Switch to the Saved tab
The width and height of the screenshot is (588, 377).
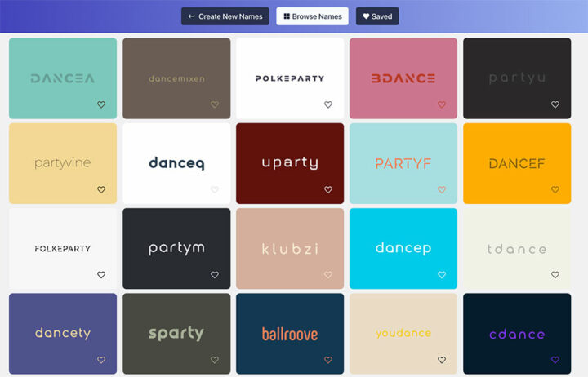(x=377, y=16)
